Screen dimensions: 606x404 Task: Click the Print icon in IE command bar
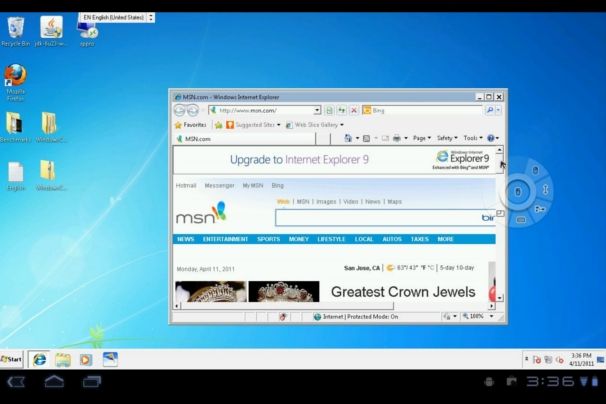397,138
